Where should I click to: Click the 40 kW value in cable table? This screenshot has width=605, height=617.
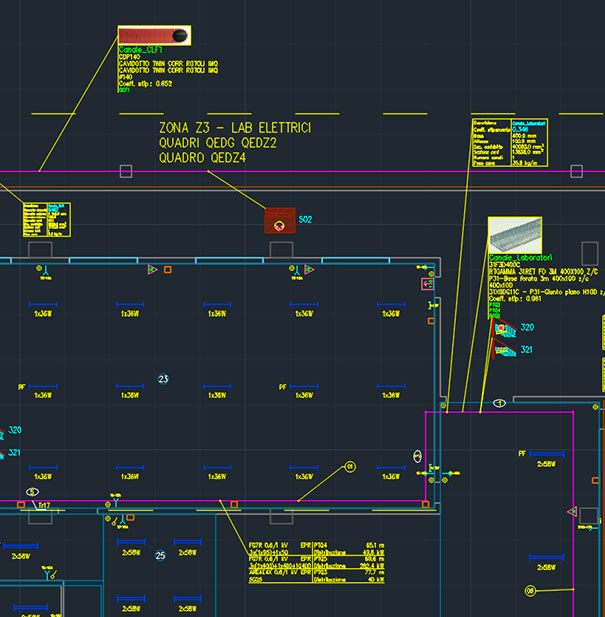pos(376,580)
